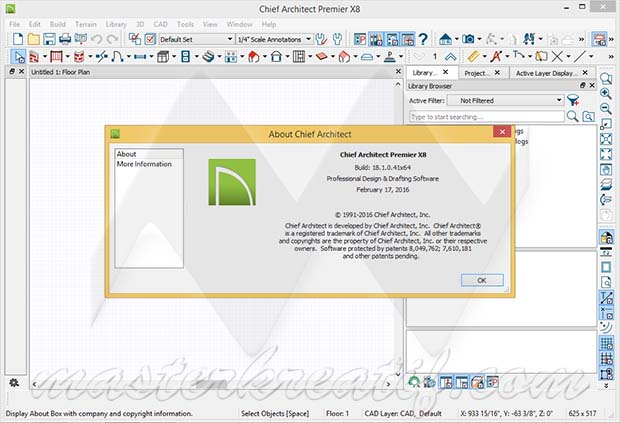This screenshot has width=620, height=423.
Task: Open the Help question mark icon
Action: (x=423, y=39)
